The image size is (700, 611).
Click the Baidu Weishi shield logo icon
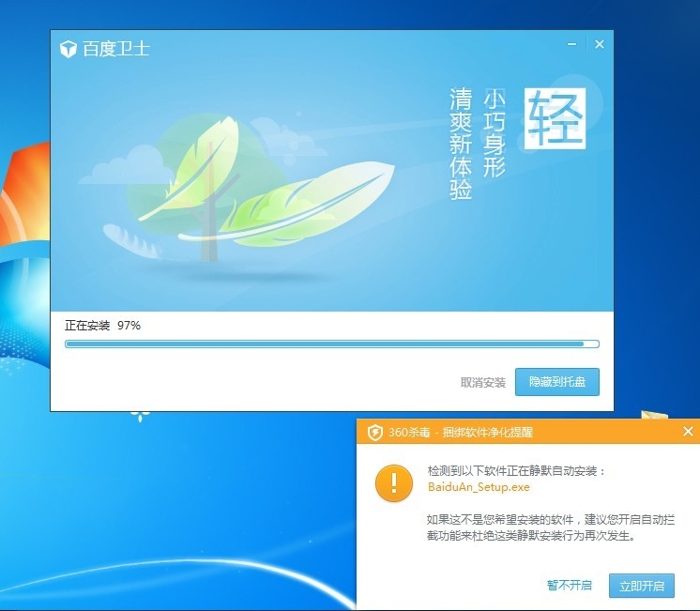click(x=68, y=49)
